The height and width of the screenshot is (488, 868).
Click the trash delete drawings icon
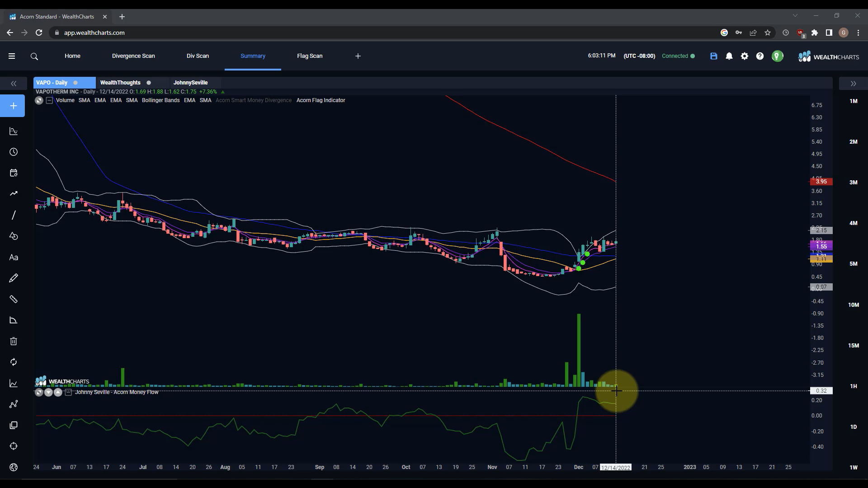14,342
